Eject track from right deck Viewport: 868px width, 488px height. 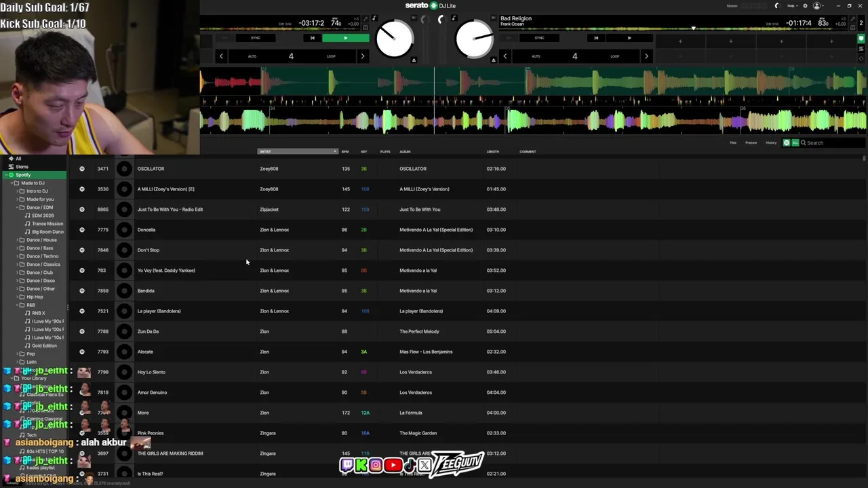click(x=494, y=60)
